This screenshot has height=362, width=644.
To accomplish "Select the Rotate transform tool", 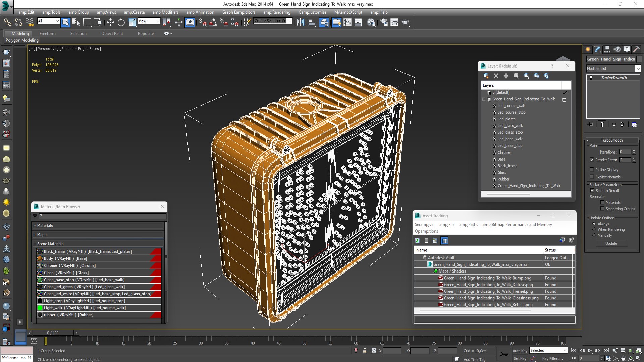I will click(121, 22).
